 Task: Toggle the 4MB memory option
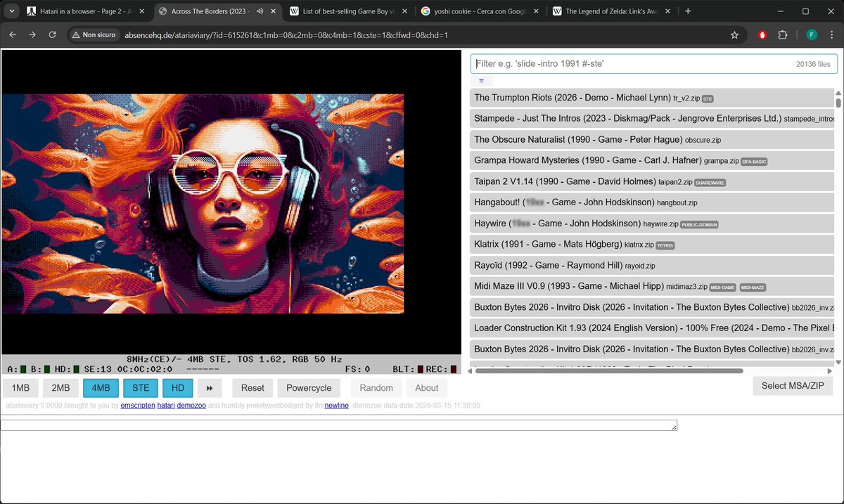point(101,388)
